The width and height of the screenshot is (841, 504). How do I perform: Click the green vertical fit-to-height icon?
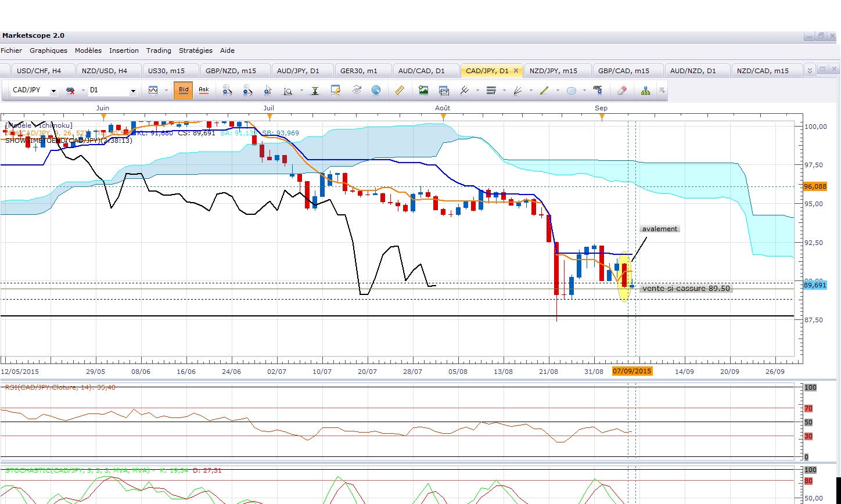pyautogui.click(x=315, y=91)
